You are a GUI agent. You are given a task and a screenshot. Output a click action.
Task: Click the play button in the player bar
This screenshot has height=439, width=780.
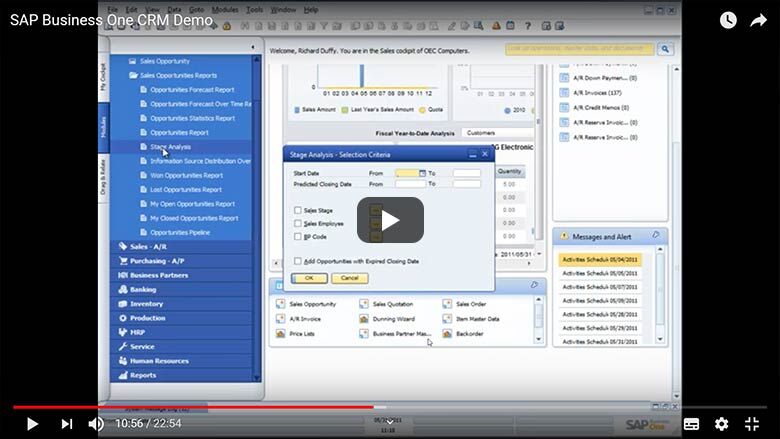32,424
